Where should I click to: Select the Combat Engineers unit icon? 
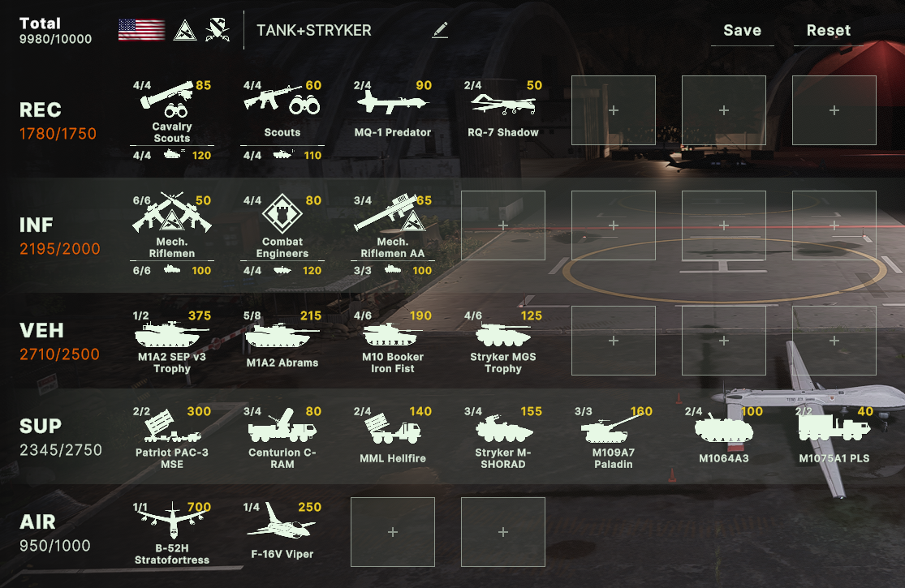coord(282,213)
